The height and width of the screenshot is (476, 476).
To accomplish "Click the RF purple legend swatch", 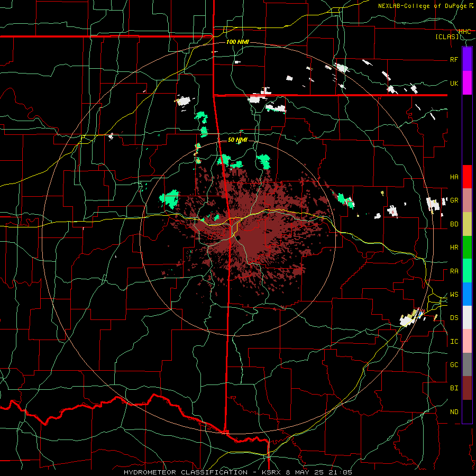I will point(467,59).
